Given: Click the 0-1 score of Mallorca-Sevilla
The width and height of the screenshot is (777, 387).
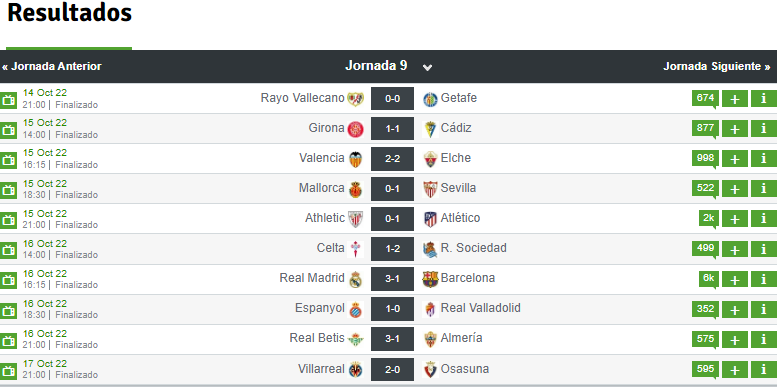Looking at the screenshot, I should click(x=392, y=189).
